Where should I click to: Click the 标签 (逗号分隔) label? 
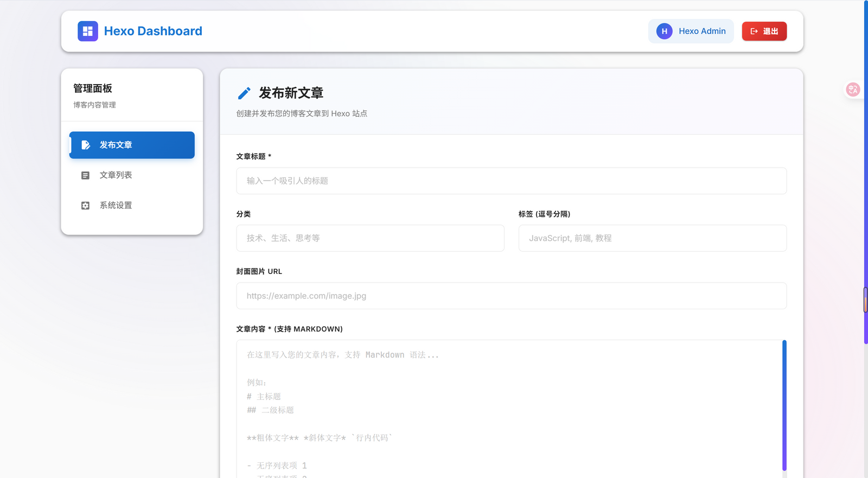[x=544, y=214]
